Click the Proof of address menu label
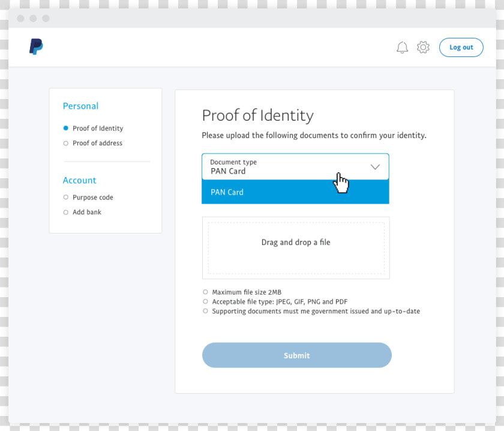 tap(97, 143)
